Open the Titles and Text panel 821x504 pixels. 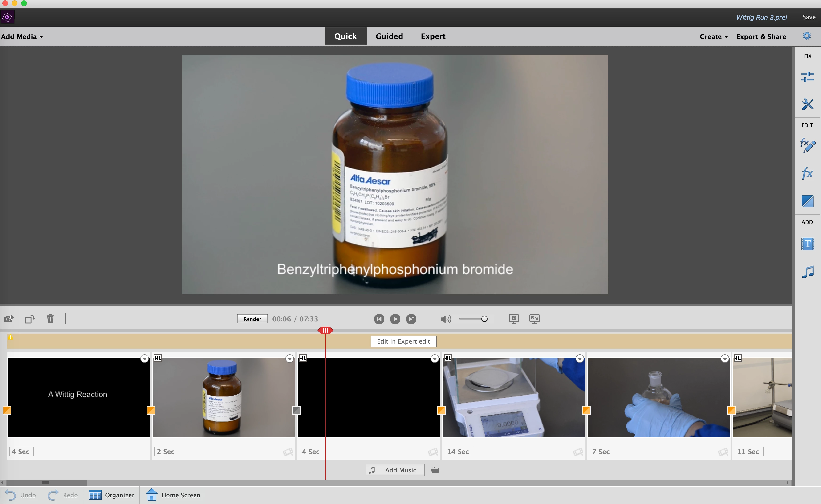[x=807, y=244]
